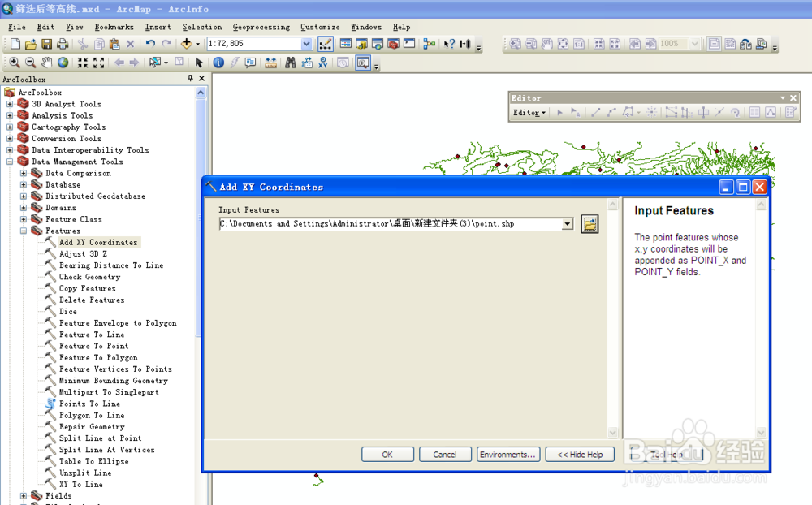Open a map document from the toolbar
Viewport: 812px width, 505px height.
[x=31, y=44]
